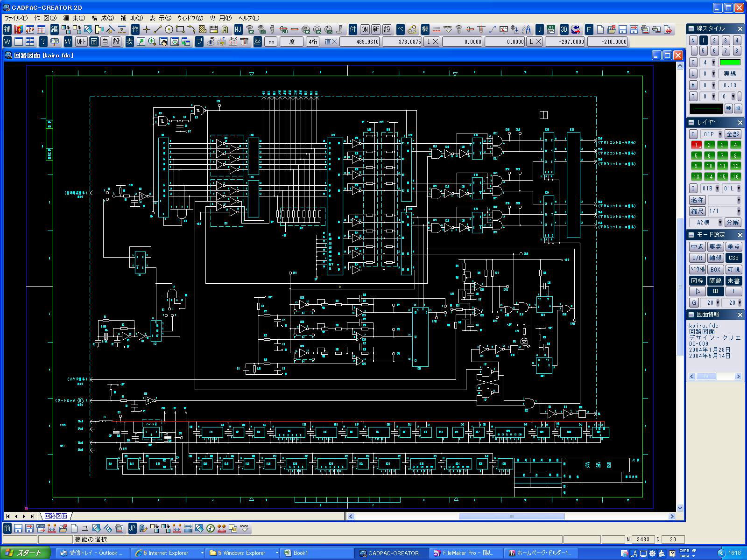Click the question mark help icon
The height and width of the screenshot is (560, 747).
(x=43, y=42)
